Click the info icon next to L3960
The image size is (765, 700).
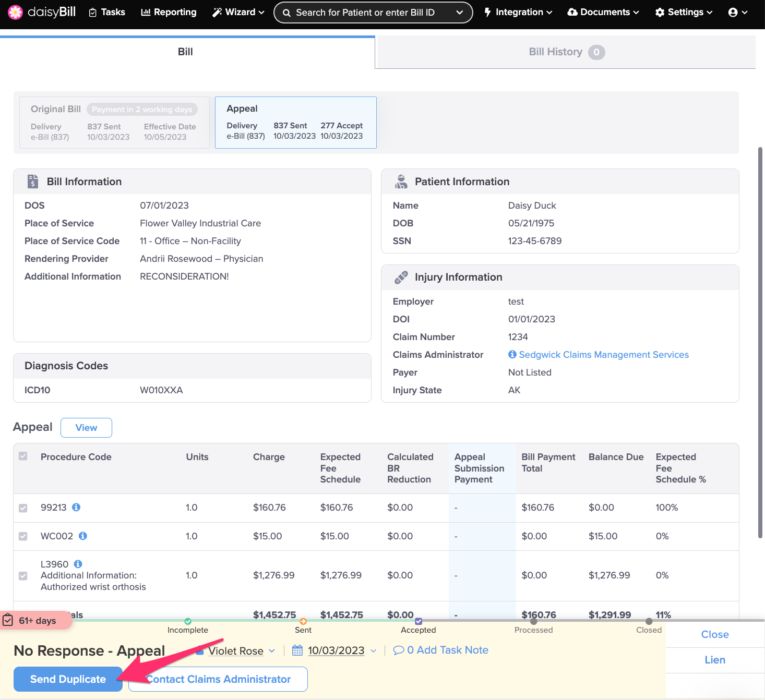coord(78,564)
